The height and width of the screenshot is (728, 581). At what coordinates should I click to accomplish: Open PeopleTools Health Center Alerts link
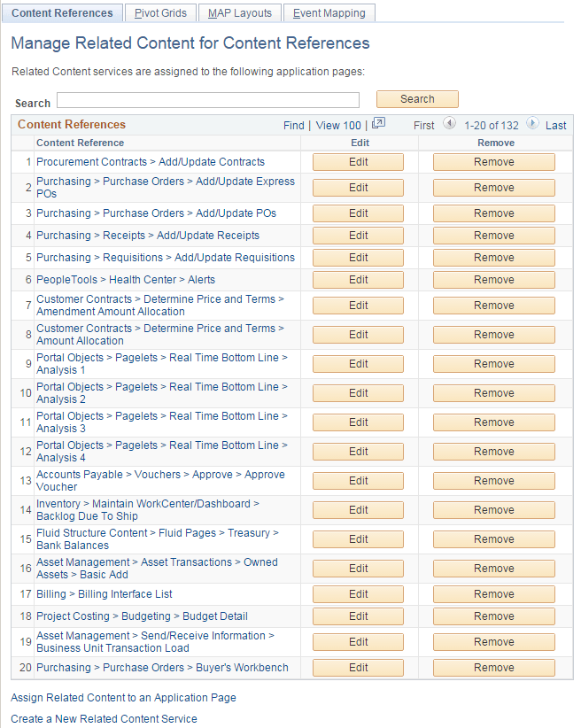[x=126, y=280]
